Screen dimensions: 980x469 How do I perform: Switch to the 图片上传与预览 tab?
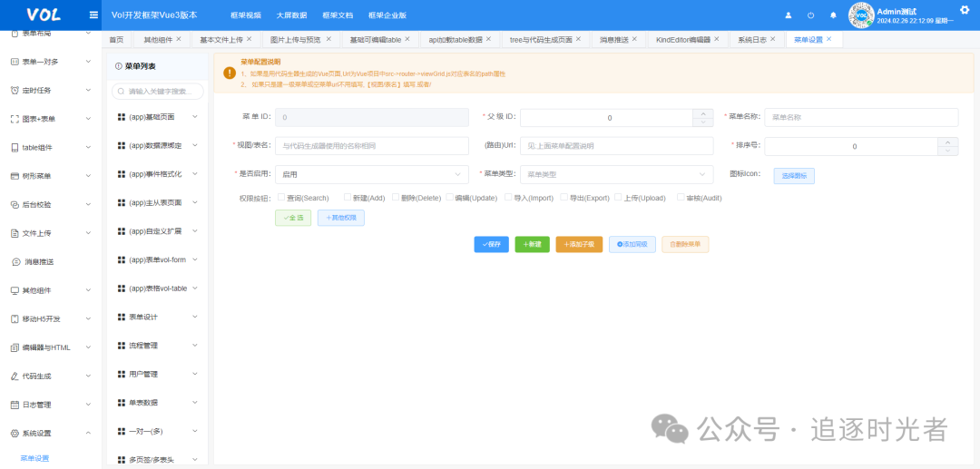pos(296,39)
